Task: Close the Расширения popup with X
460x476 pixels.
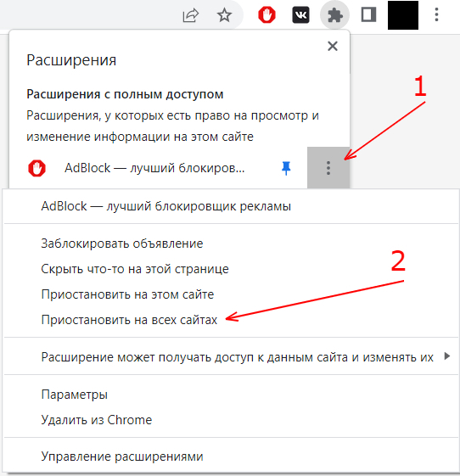Action: click(333, 46)
